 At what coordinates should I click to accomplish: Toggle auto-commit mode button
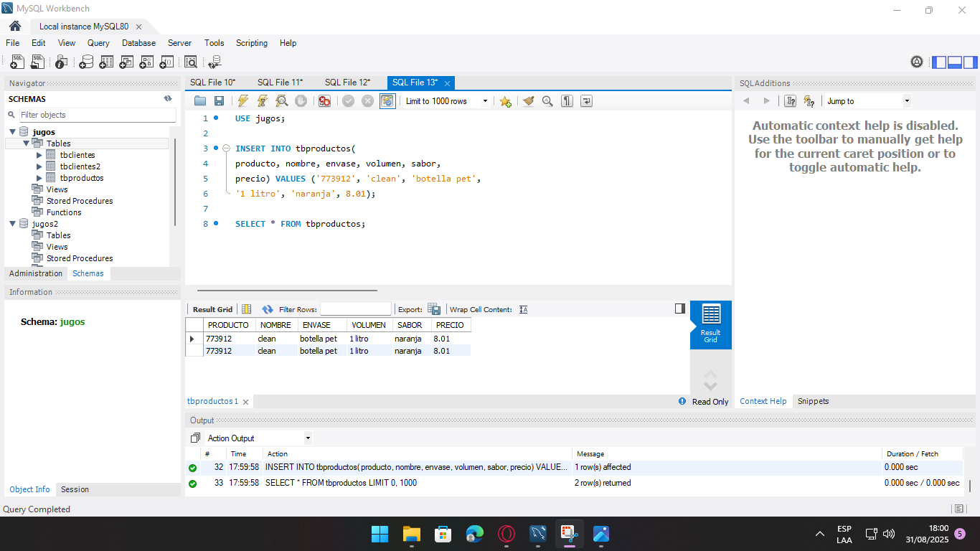point(387,101)
